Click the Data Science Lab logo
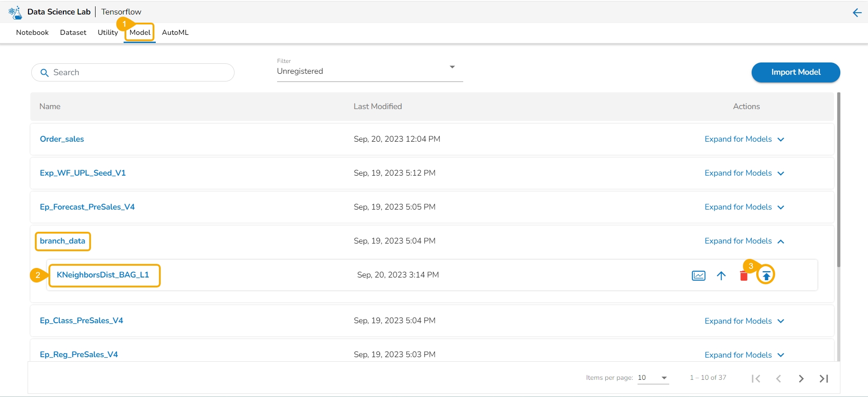Image resolution: width=868 pixels, height=397 pixels. coord(15,12)
